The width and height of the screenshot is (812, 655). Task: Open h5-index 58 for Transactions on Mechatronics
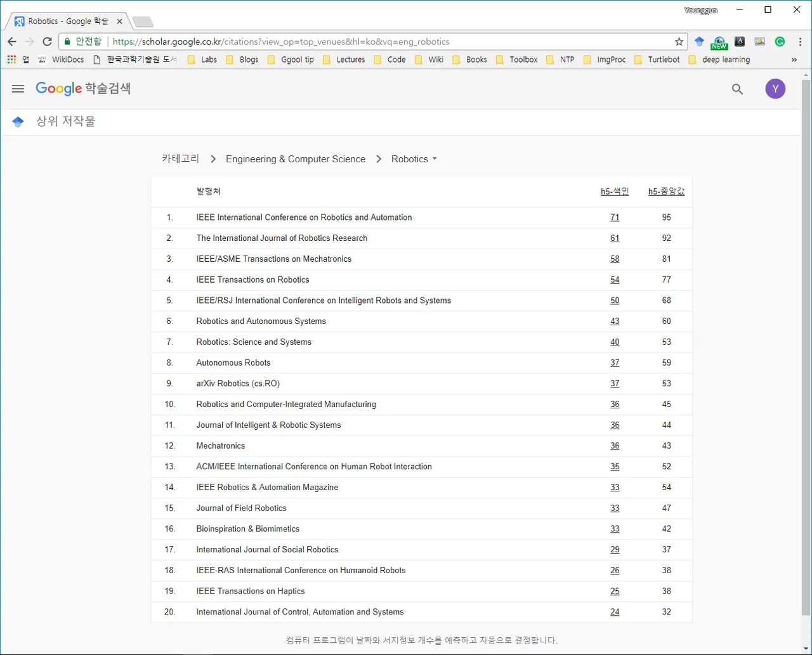tap(615, 259)
